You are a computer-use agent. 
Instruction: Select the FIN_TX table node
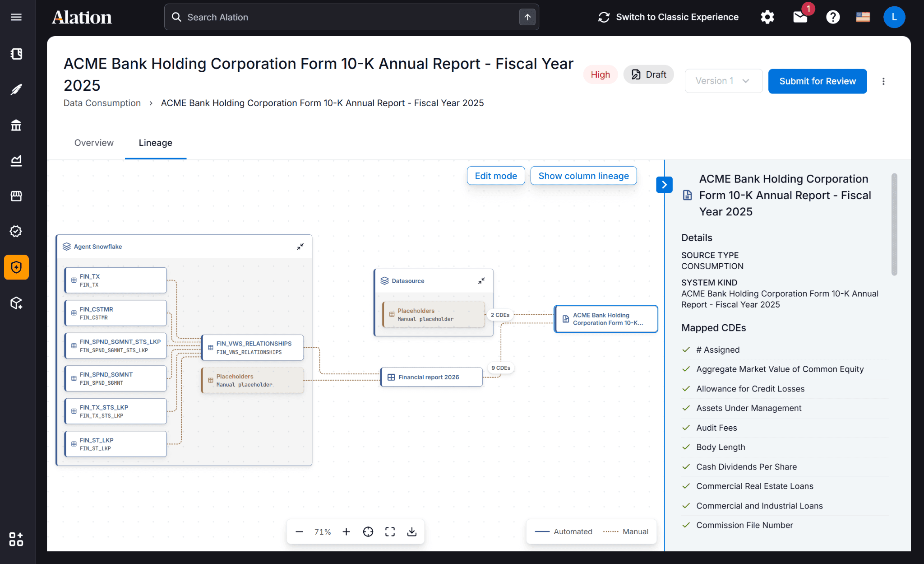[115, 280]
